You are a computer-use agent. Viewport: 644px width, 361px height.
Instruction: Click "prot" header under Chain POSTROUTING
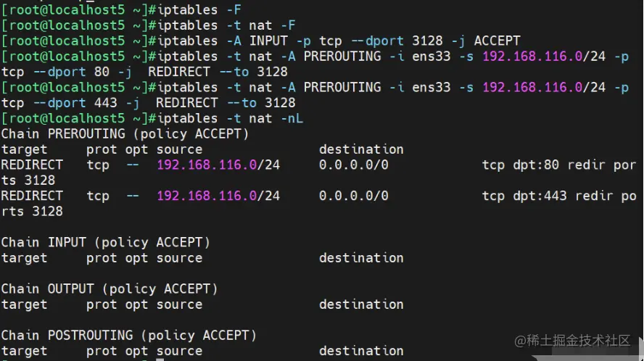click(x=102, y=351)
